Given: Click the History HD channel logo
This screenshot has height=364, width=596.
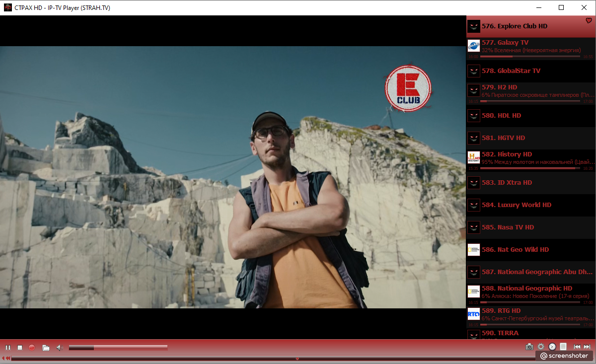Looking at the screenshot, I should [474, 158].
